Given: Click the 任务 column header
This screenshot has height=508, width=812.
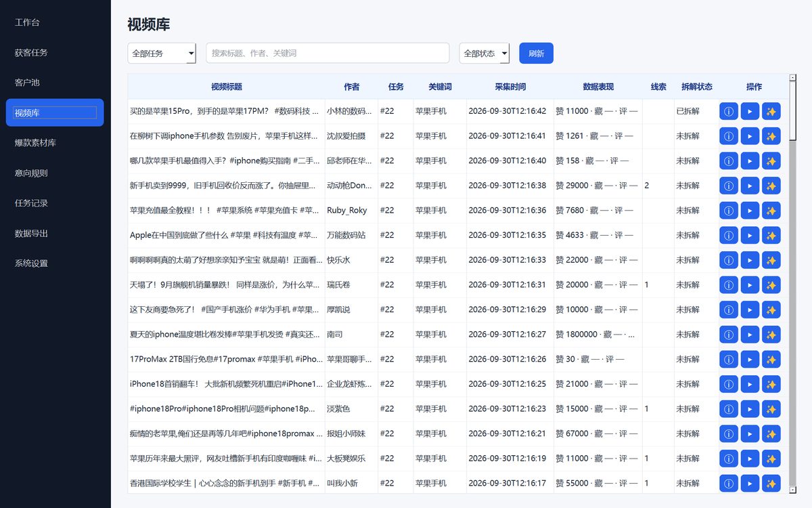Looking at the screenshot, I should tap(396, 87).
